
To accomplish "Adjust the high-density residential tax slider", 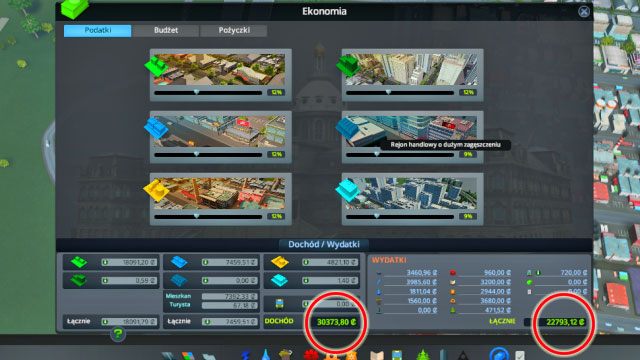I will coord(400,93).
